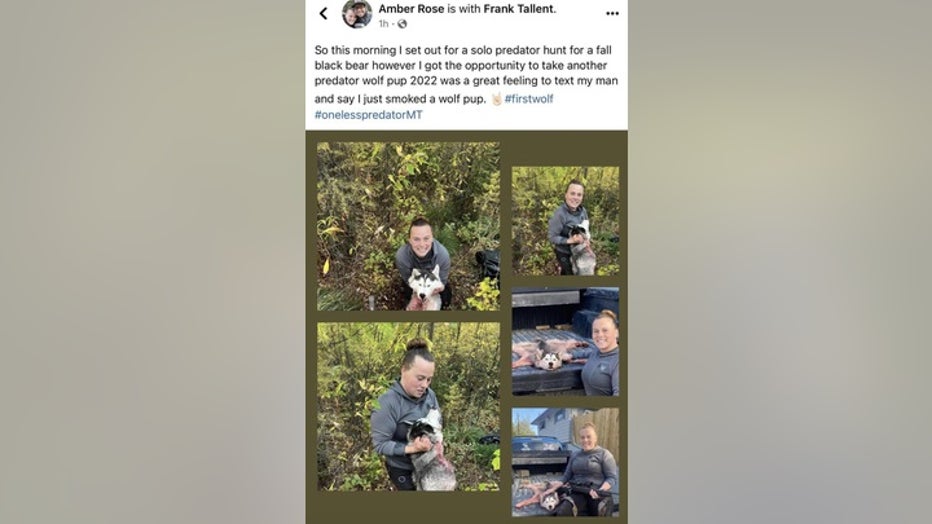Tap the back arrow at top left
This screenshot has width=932, height=524.
click(x=323, y=13)
